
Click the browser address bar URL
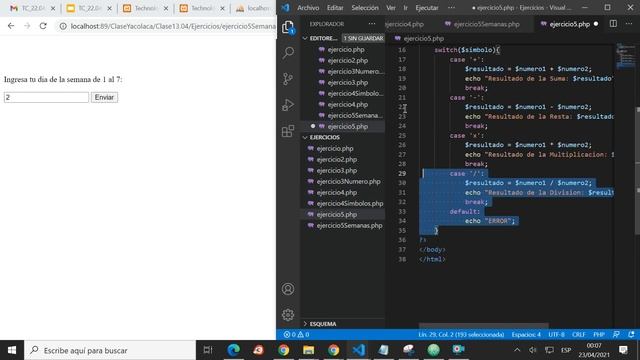(x=173, y=27)
